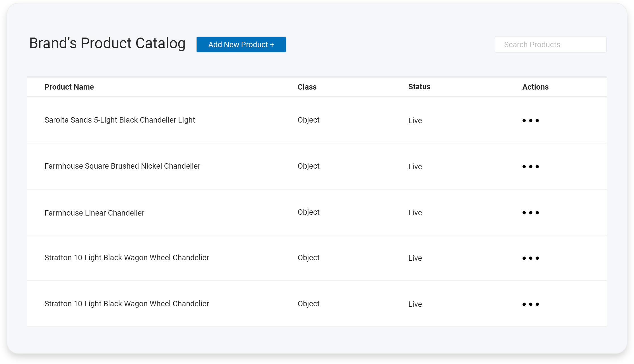The height and width of the screenshot is (364, 634).
Task: Sort by Class column header
Action: (307, 87)
